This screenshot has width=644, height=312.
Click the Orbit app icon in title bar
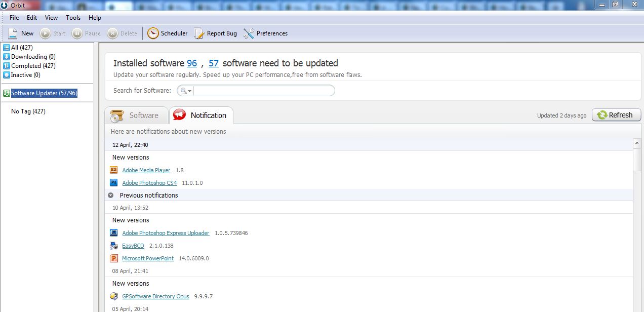tap(5, 5)
